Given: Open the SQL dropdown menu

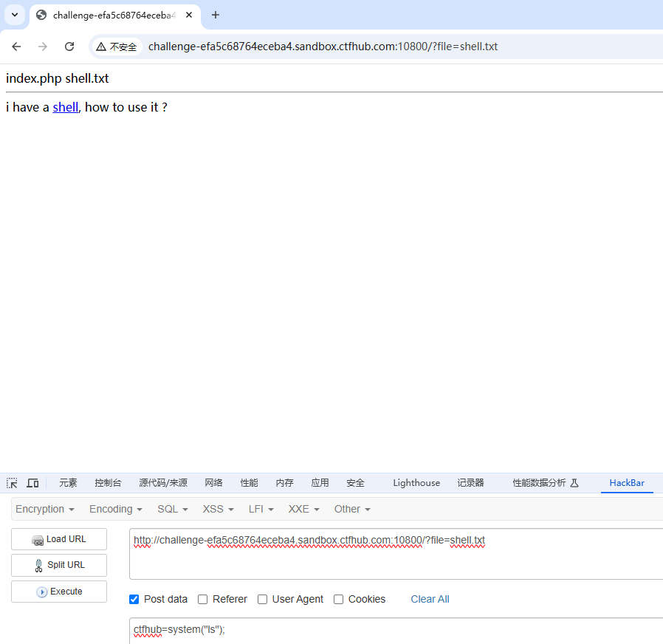Looking at the screenshot, I should tap(172, 509).
